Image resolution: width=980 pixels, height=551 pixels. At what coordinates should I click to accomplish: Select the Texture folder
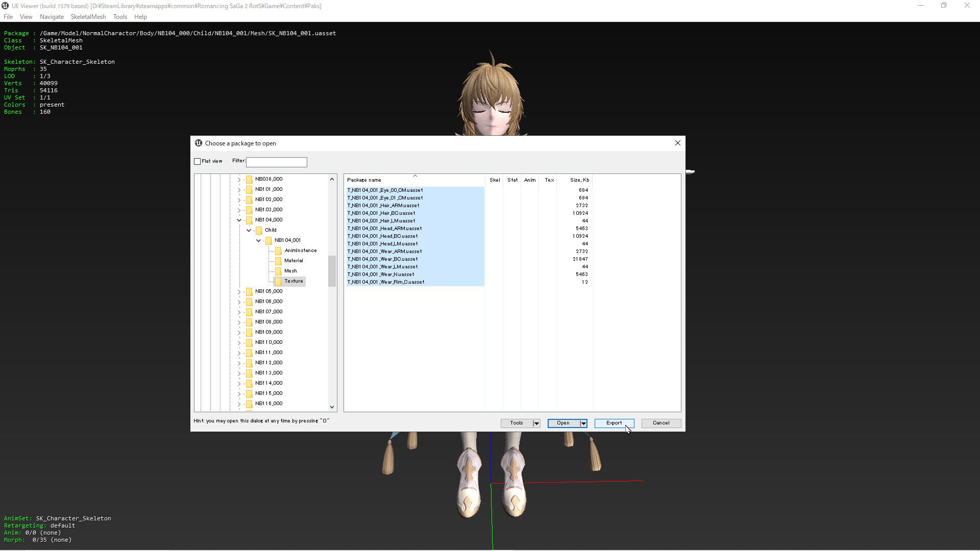coord(293,281)
